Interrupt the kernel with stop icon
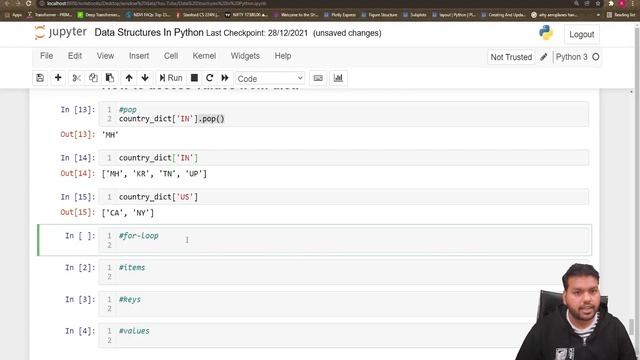 coord(194,78)
